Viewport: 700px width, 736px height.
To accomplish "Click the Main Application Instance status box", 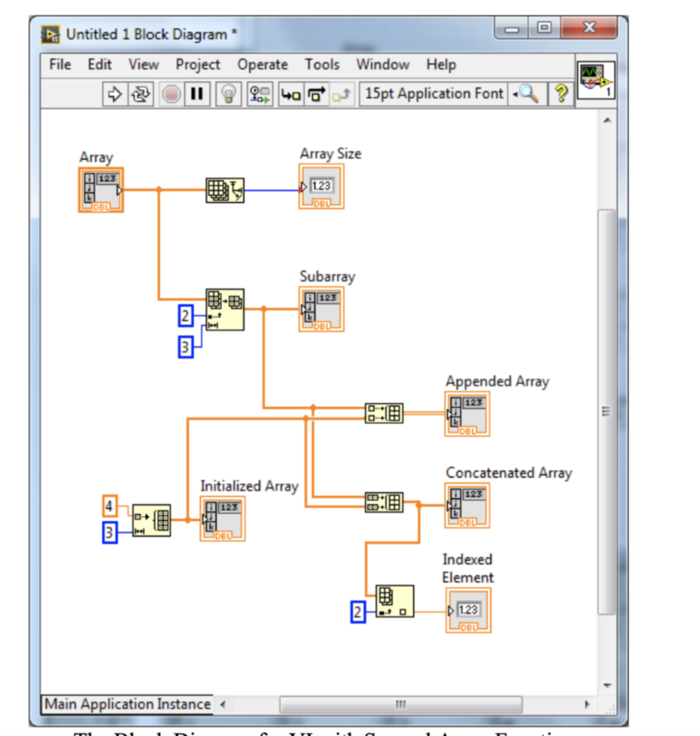I will pyautogui.click(x=126, y=704).
